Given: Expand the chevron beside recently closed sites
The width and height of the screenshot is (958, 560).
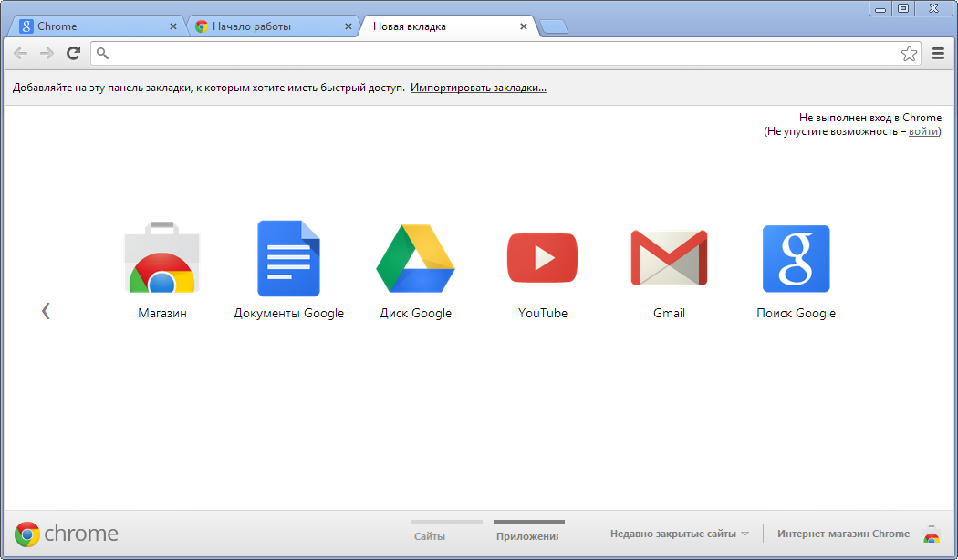Looking at the screenshot, I should tap(746, 534).
